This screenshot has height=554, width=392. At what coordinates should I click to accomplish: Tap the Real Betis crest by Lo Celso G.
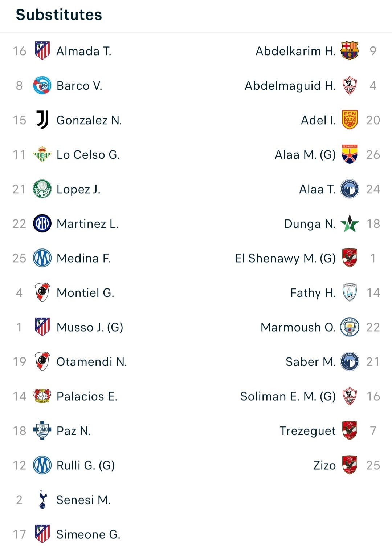coord(42,154)
